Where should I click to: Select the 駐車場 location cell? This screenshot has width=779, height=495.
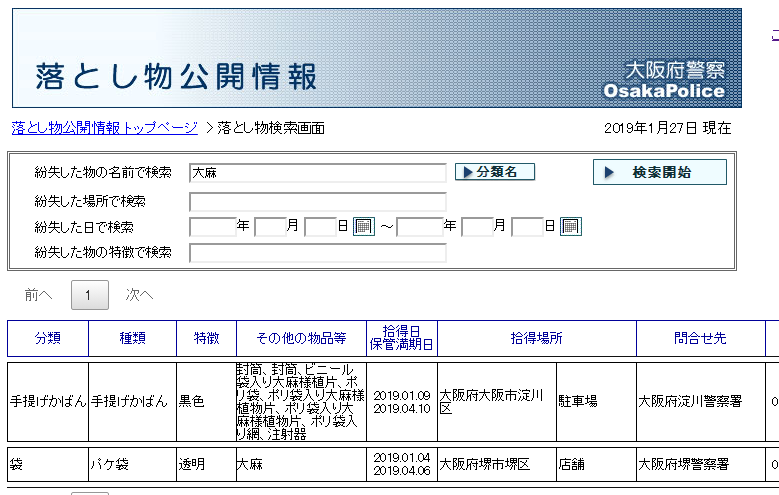[x=596, y=402]
